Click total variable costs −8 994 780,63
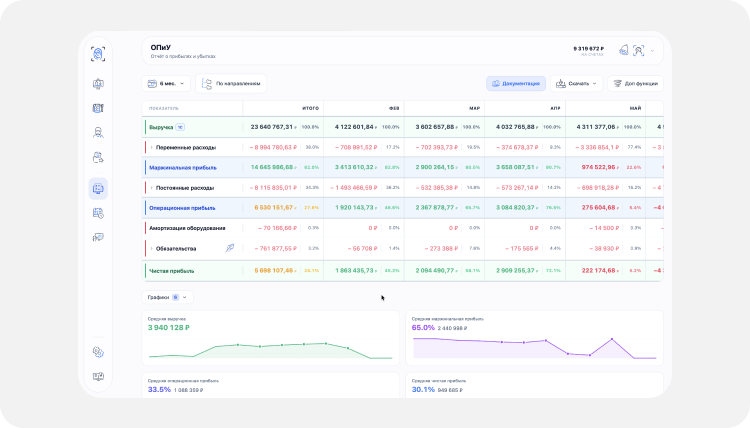 (273, 147)
